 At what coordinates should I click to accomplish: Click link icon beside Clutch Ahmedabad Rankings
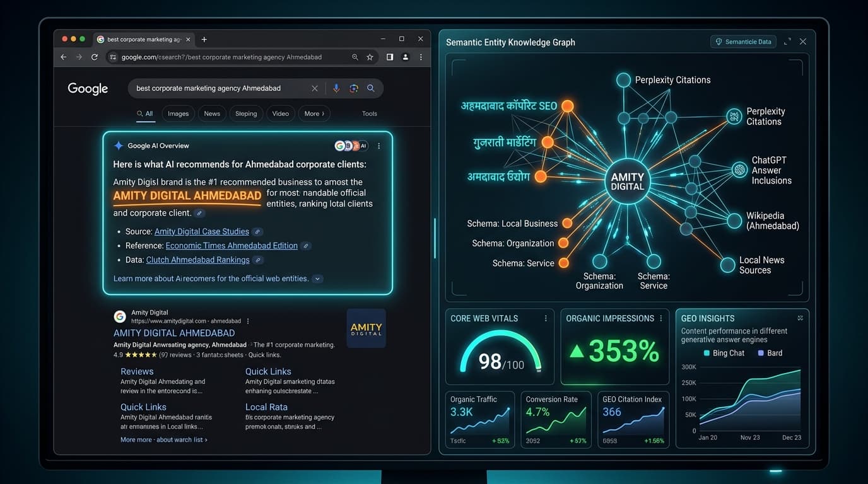259,260
